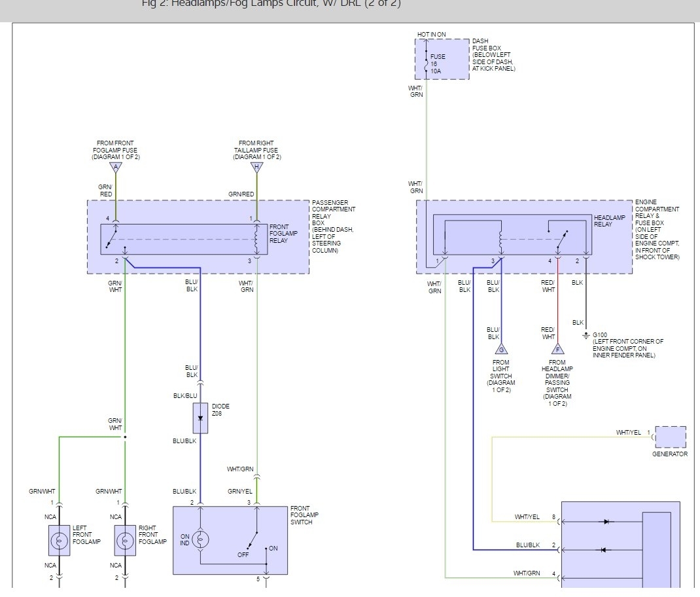Viewport: 700px width, 597px height.
Task: Select the 'HEADLAMP RELAY' label
Action: 609,221
